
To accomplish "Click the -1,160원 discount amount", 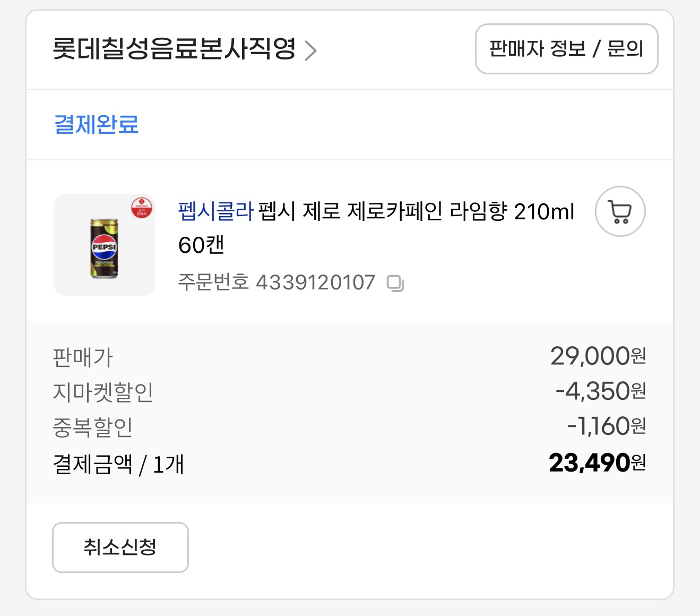I will click(606, 426).
